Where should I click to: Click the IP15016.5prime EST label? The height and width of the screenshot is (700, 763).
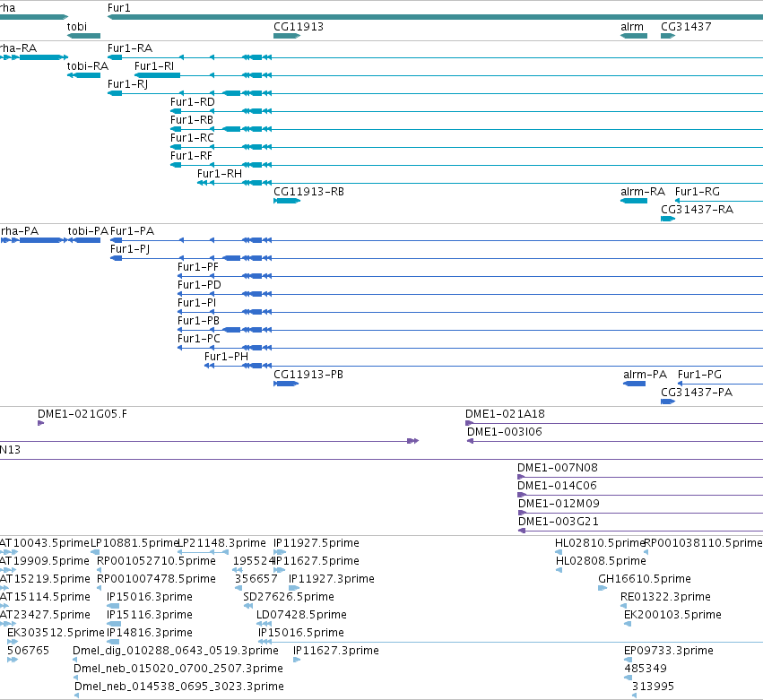point(300,634)
